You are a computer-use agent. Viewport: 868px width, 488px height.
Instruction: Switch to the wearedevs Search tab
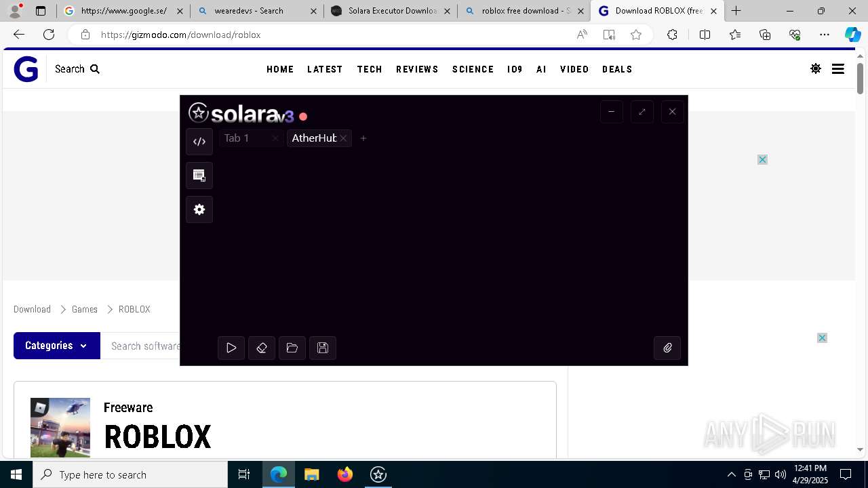tap(256, 11)
